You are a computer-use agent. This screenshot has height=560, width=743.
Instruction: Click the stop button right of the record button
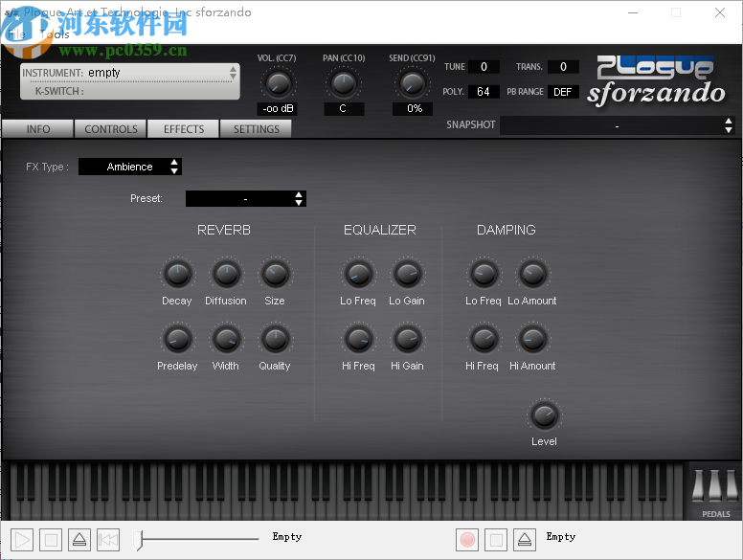(x=496, y=540)
